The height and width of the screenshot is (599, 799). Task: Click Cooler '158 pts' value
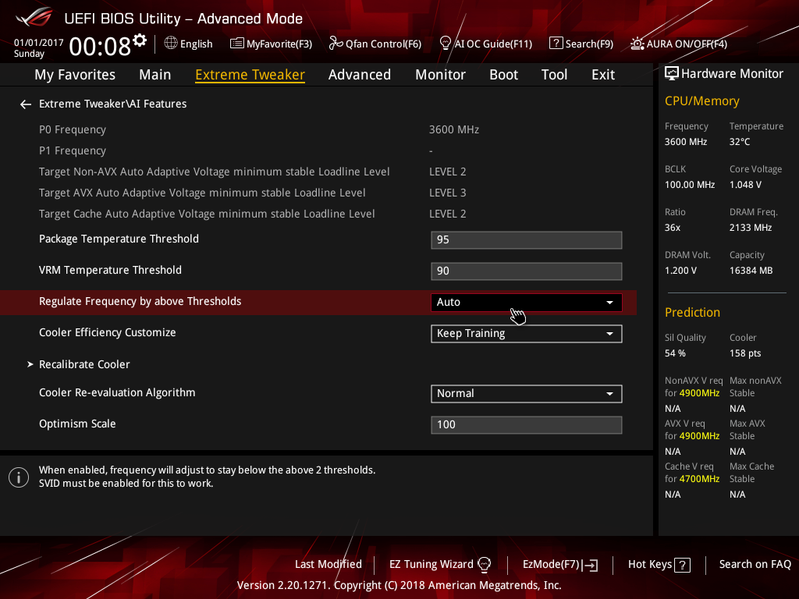pos(745,353)
